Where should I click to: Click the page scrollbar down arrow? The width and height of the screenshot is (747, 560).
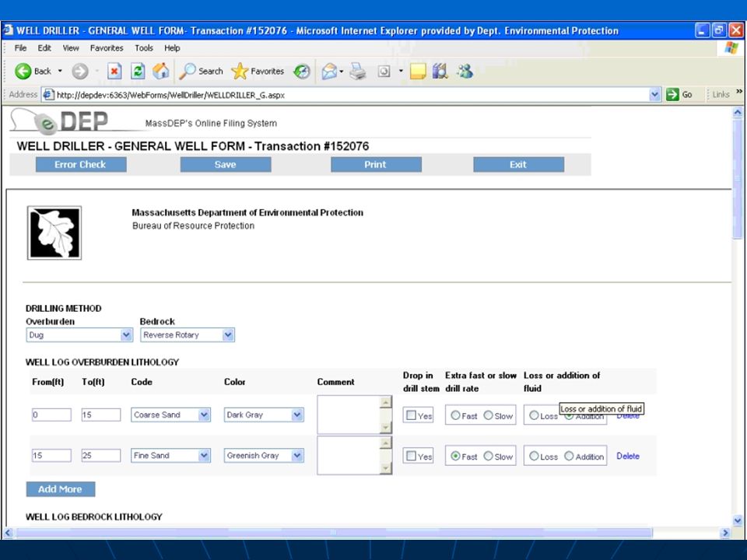[x=738, y=520]
